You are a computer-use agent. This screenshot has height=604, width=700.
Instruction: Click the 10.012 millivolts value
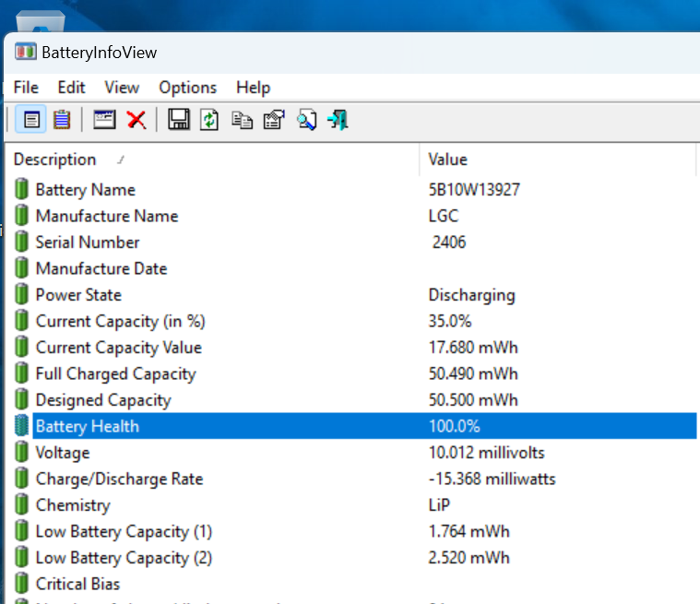point(487,452)
